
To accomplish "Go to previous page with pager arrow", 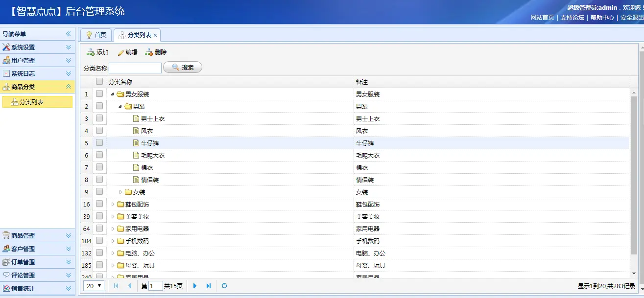I will 130,286.
